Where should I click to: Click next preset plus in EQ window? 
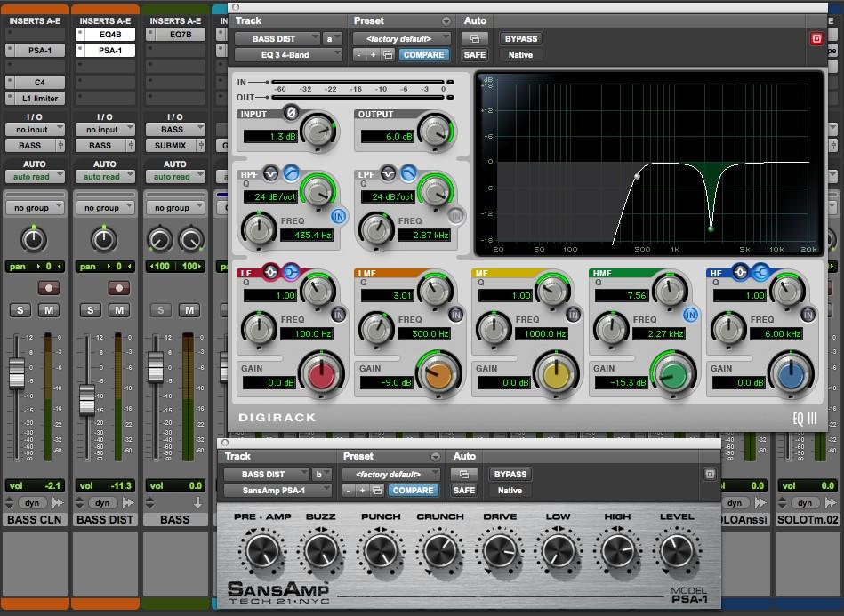tap(373, 55)
